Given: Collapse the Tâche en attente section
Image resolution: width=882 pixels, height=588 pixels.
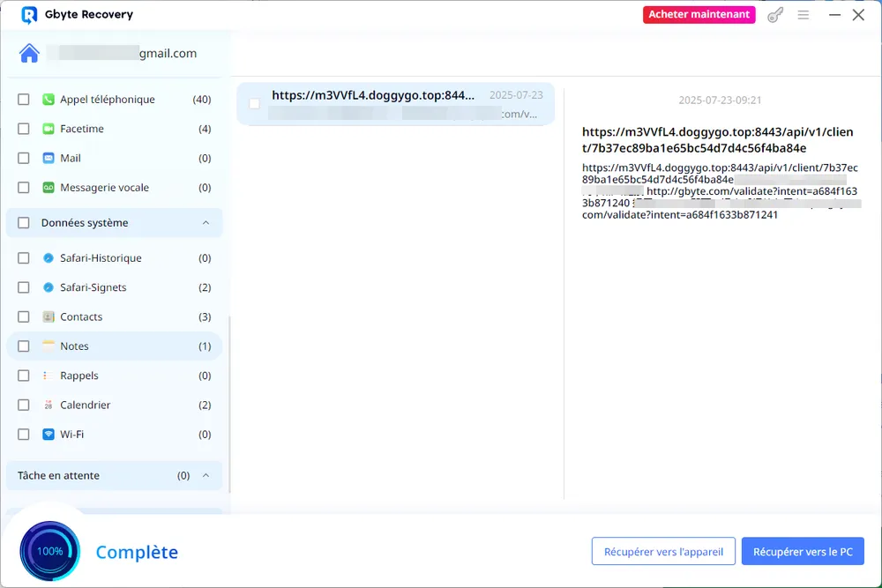Looking at the screenshot, I should (x=206, y=476).
